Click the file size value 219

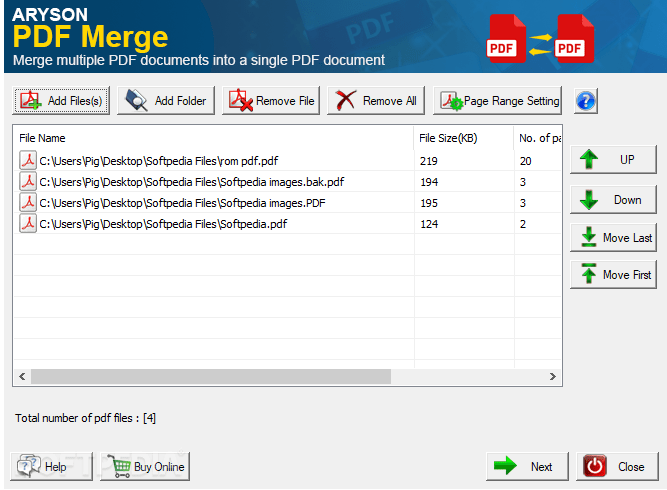tap(429, 161)
